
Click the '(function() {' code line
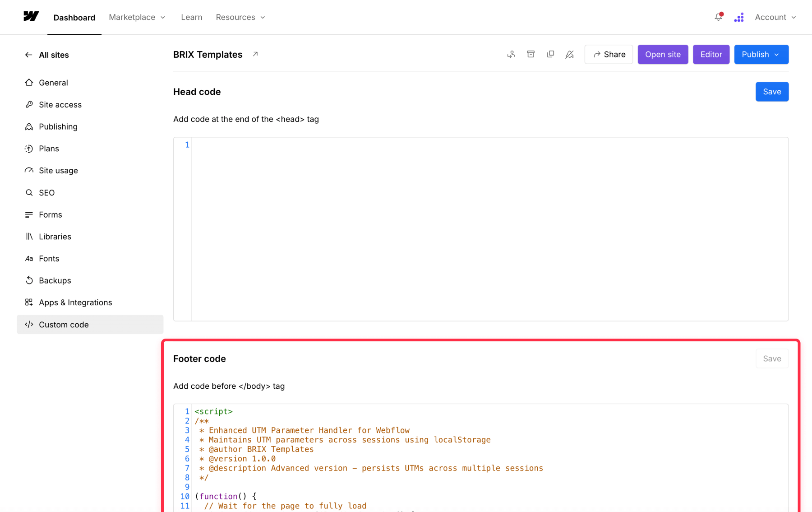pyautogui.click(x=226, y=496)
